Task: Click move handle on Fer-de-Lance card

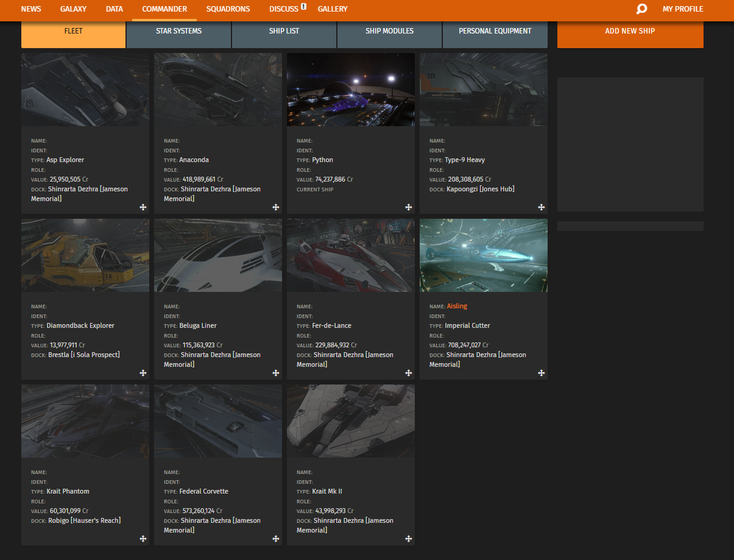Action: (409, 373)
